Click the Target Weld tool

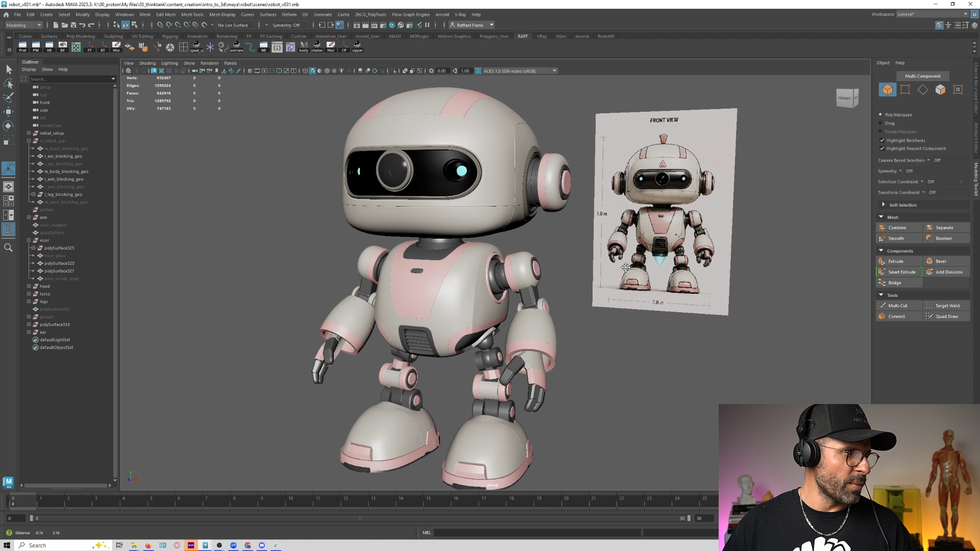tap(946, 306)
